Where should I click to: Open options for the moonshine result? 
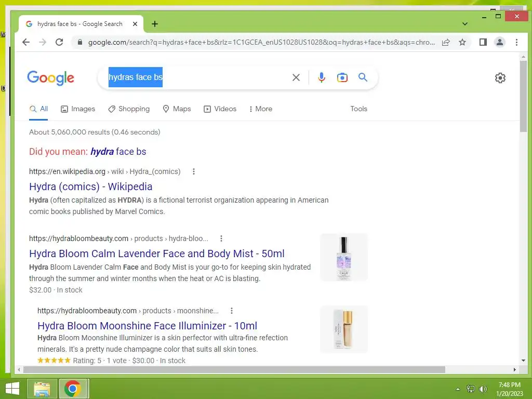click(231, 311)
